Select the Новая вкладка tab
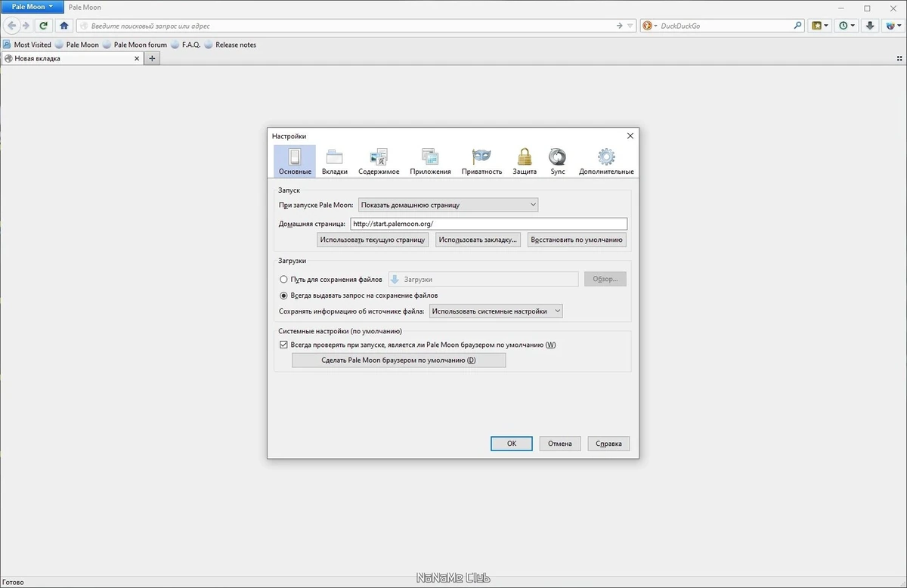907x588 pixels. coord(72,58)
